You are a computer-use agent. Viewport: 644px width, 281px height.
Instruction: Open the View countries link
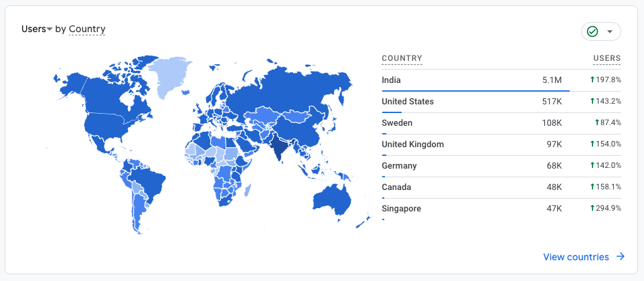pos(576,257)
